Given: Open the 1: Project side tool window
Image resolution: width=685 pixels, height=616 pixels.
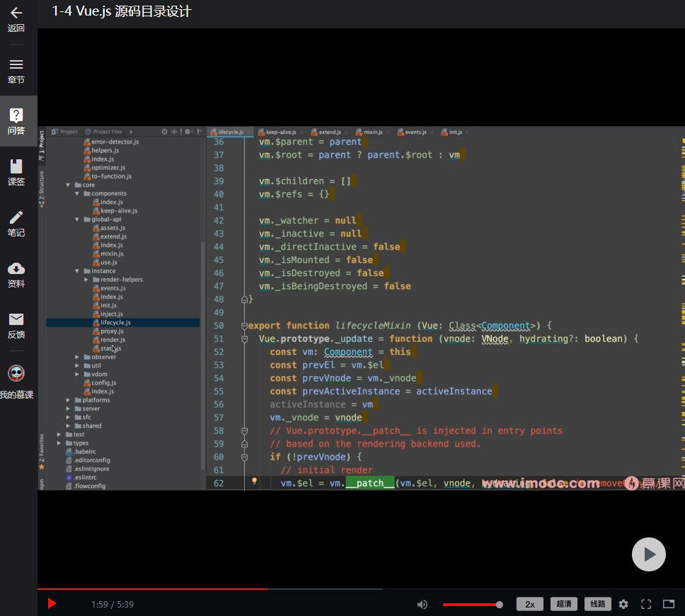Looking at the screenshot, I should pyautogui.click(x=42, y=146).
